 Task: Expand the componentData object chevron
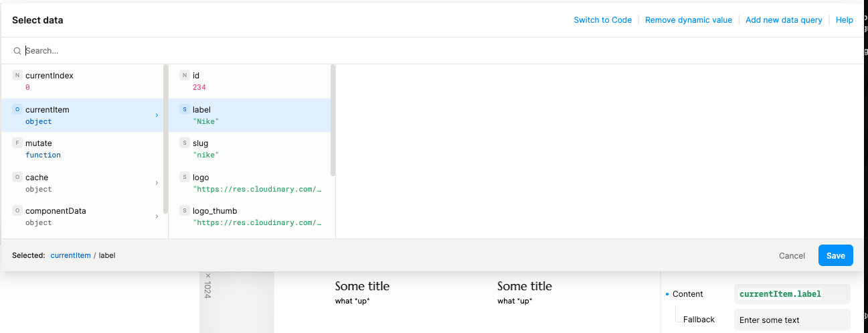[157, 216]
